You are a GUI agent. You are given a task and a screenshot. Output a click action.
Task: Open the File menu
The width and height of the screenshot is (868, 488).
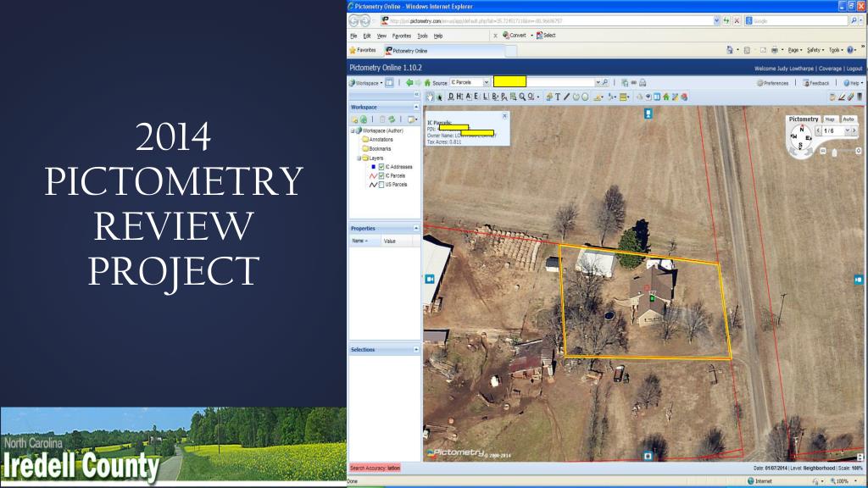pyautogui.click(x=353, y=36)
